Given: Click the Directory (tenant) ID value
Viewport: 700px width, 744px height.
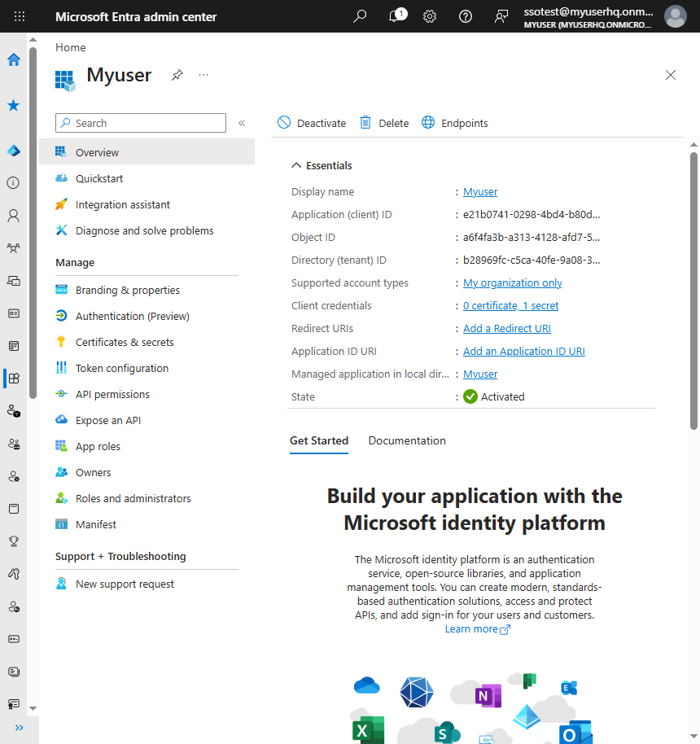Looking at the screenshot, I should (531, 260).
